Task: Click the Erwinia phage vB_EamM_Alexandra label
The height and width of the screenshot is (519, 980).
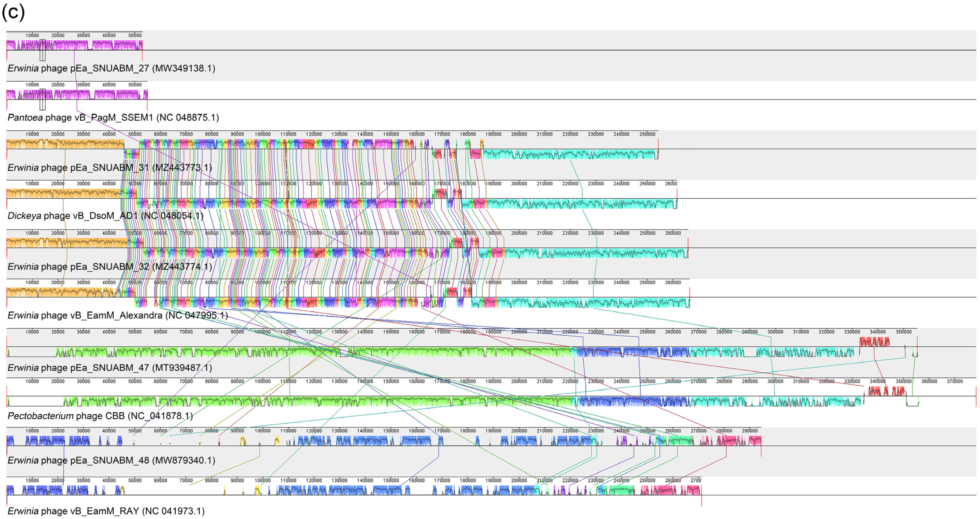Action: [118, 315]
